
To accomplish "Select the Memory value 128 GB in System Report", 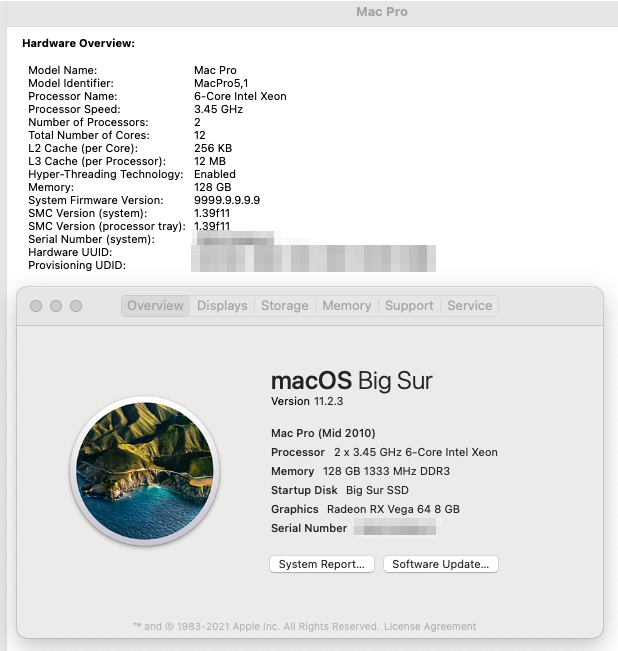I will [x=213, y=187].
